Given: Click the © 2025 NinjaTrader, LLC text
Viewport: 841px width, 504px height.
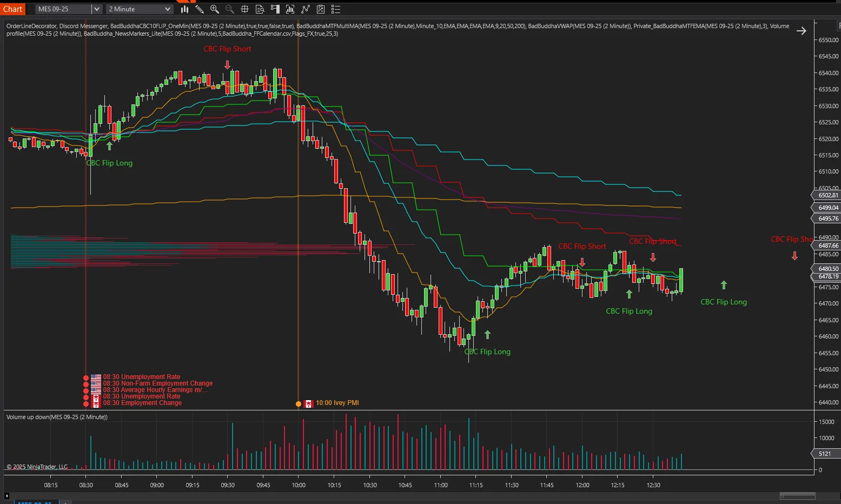Looking at the screenshot, I should tap(37, 467).
